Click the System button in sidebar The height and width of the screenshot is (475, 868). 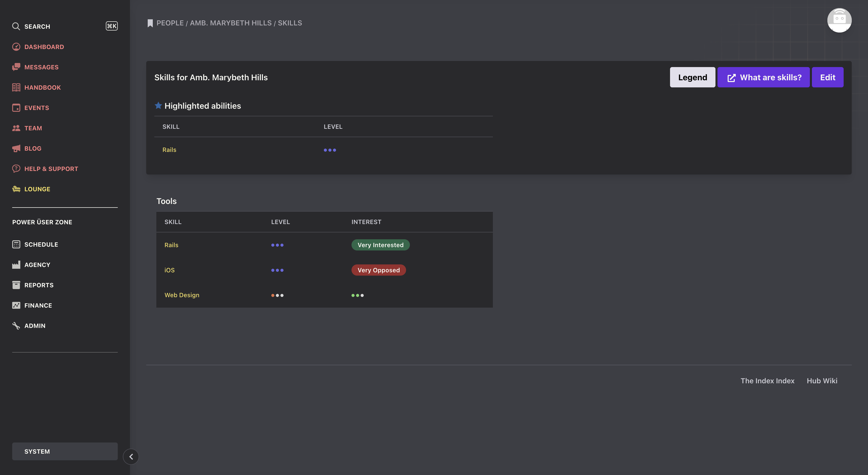65,451
